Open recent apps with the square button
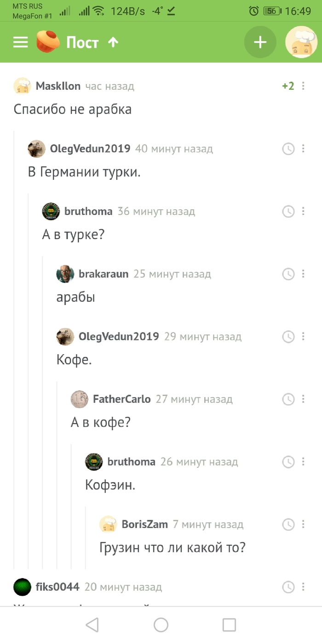Screen dimensions: 322x644 click(x=228, y=625)
